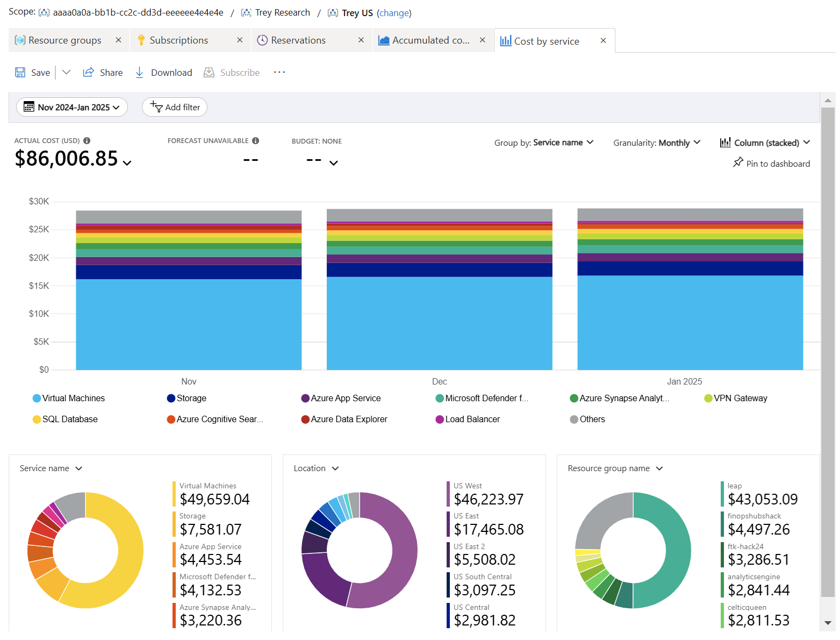Screen dimensions: 840x640
Task: Open the Granularity Monthly dropdown
Action: pos(657,143)
